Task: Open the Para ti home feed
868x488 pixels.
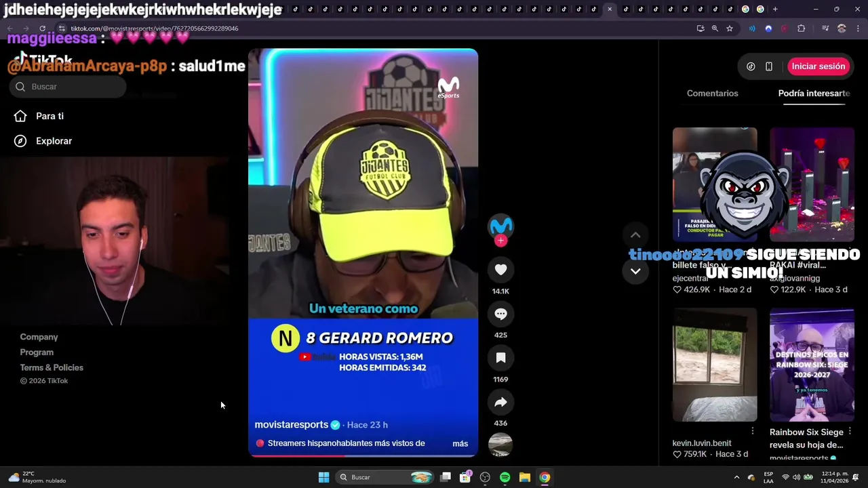Action: (50, 116)
